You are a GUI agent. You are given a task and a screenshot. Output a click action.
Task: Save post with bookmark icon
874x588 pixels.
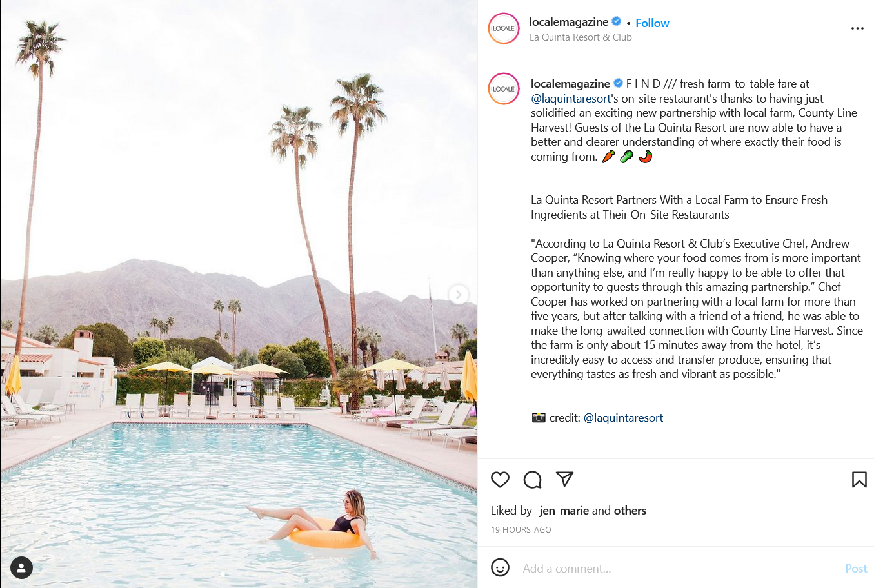point(859,480)
